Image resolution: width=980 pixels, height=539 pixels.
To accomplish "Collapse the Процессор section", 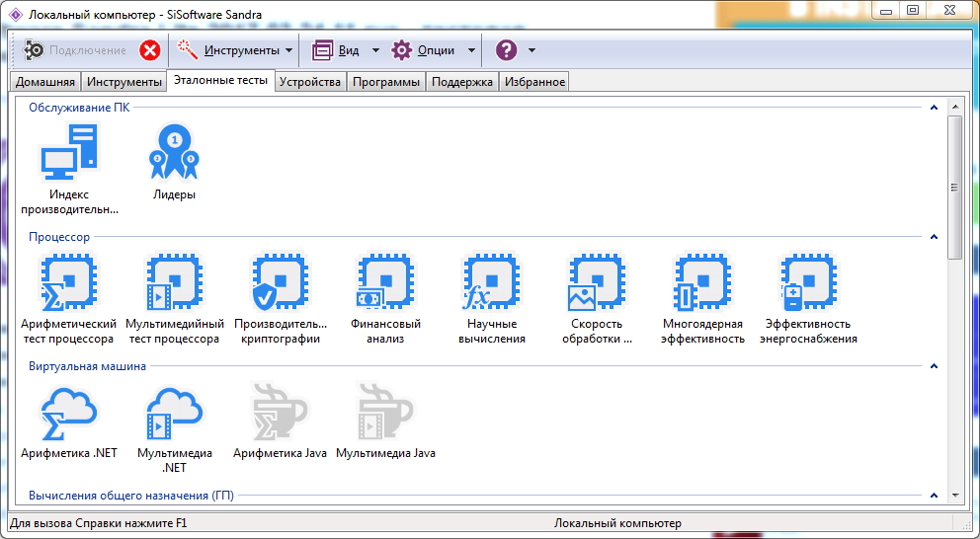I will coord(934,237).
